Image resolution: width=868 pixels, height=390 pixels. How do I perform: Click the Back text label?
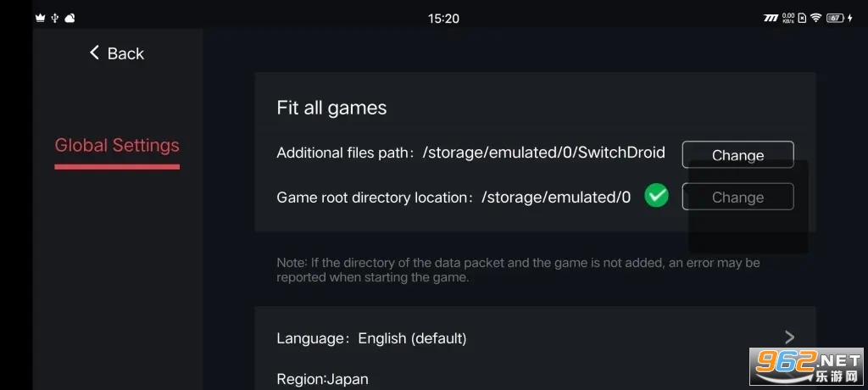(x=125, y=53)
